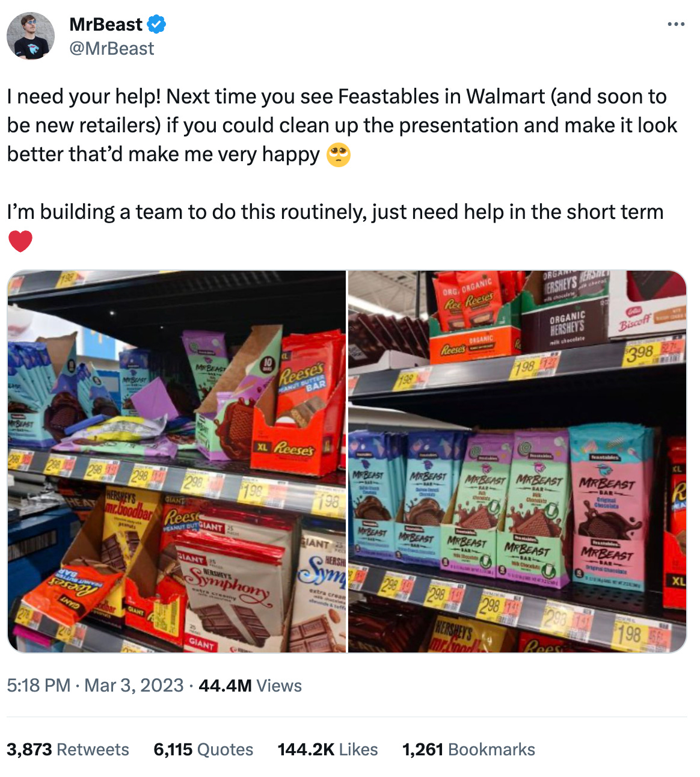The width and height of the screenshot is (700, 777).
Task: Click the blue verified checkmark badge
Action: [156, 25]
